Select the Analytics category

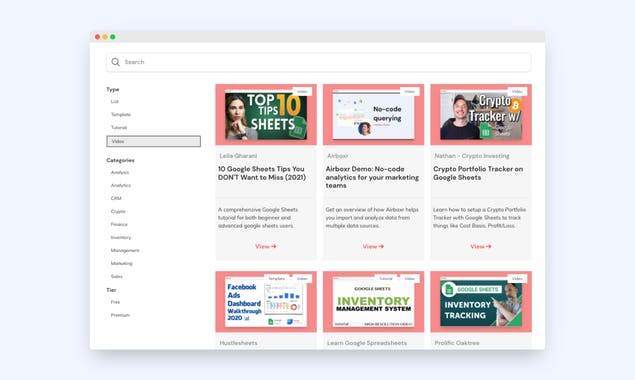121,186
